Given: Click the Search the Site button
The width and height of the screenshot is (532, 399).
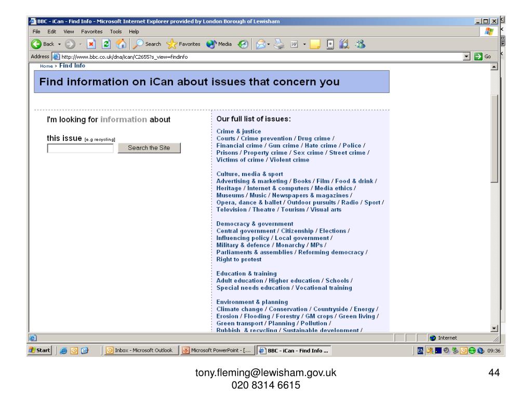Looking at the screenshot, I should [x=149, y=148].
